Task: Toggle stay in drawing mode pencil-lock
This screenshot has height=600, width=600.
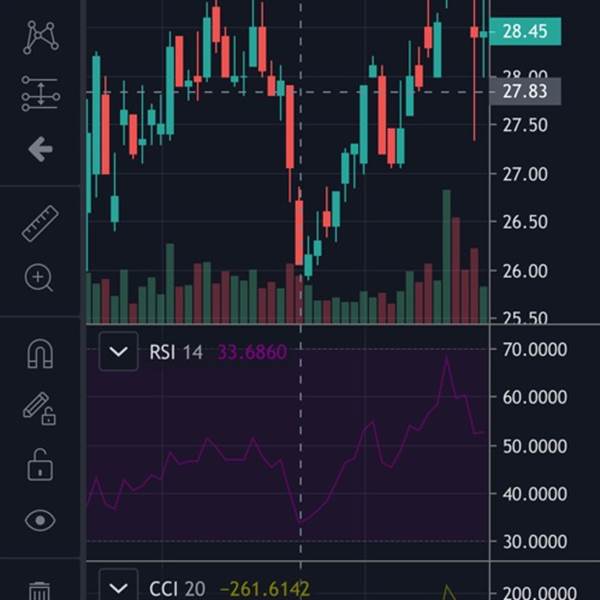Action: click(x=39, y=409)
